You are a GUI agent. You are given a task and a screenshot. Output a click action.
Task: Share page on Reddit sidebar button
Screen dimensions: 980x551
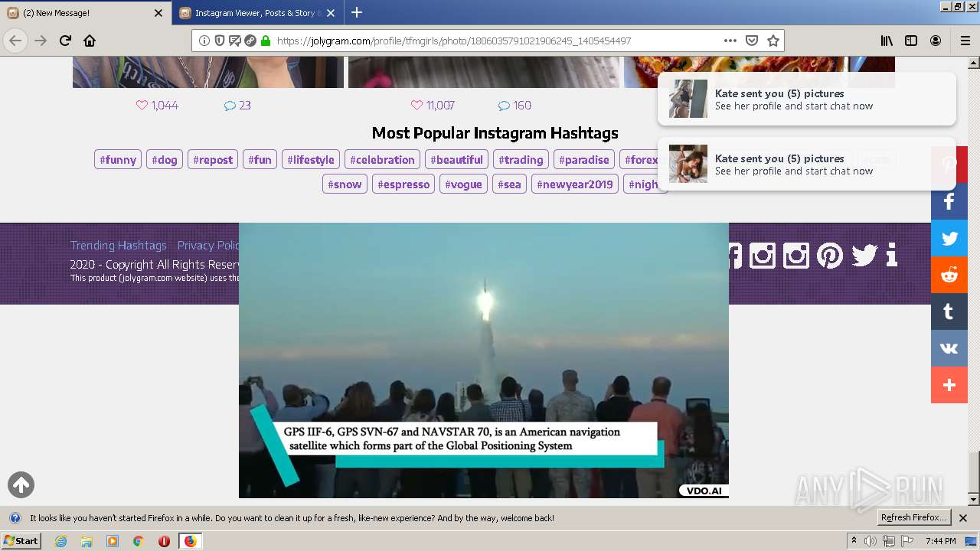click(949, 275)
